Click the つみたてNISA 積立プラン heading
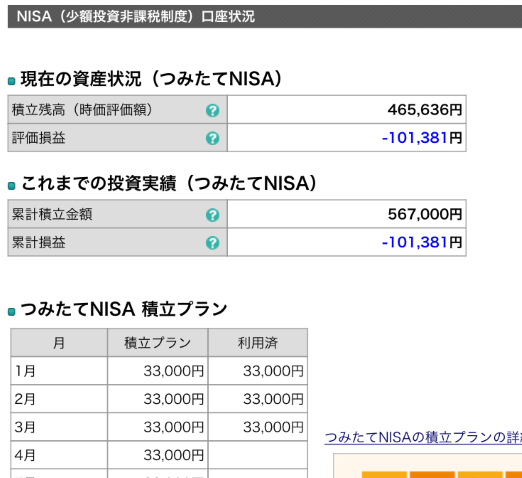This screenshot has width=522, height=478. point(124,309)
